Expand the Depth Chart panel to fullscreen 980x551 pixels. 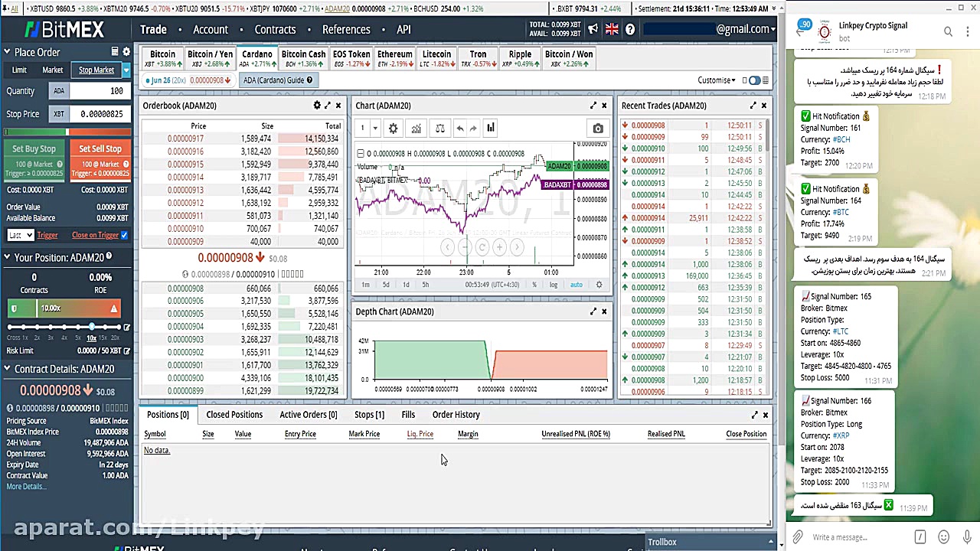[x=593, y=311]
